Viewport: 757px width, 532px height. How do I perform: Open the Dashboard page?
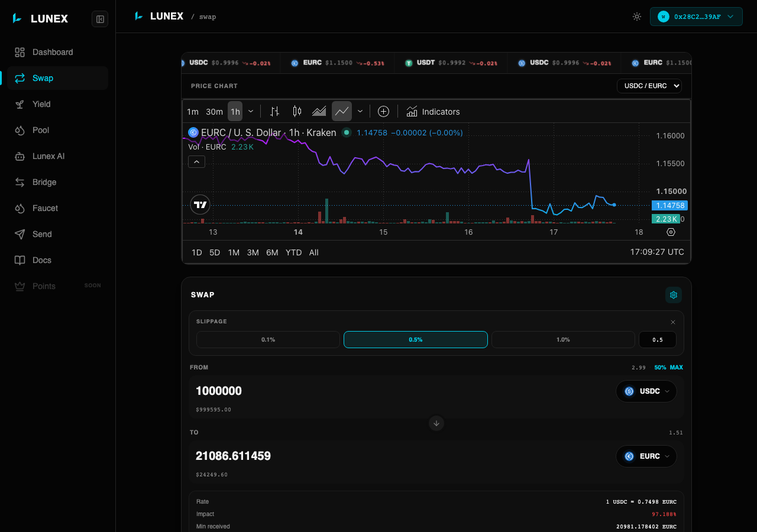(58, 52)
